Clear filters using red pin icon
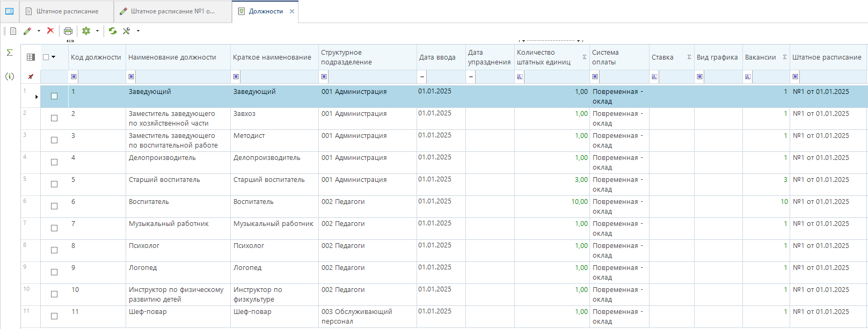The height and width of the screenshot is (329, 868). (x=31, y=77)
